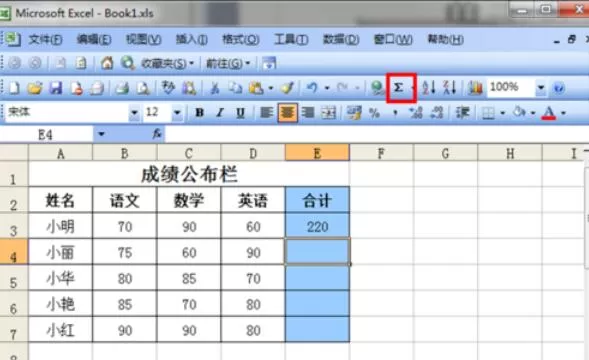Launch the Chart Wizard
Image resolution: width=589 pixels, height=360 pixels.
475,88
